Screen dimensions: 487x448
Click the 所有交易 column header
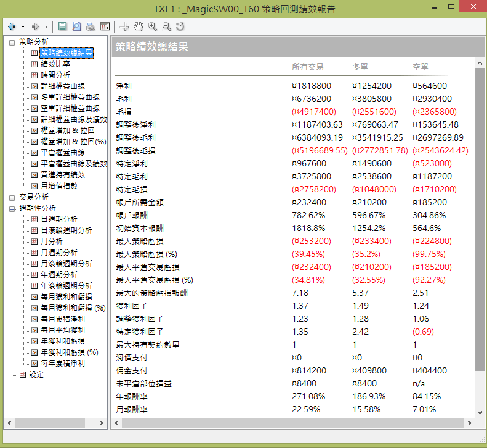[x=307, y=67]
